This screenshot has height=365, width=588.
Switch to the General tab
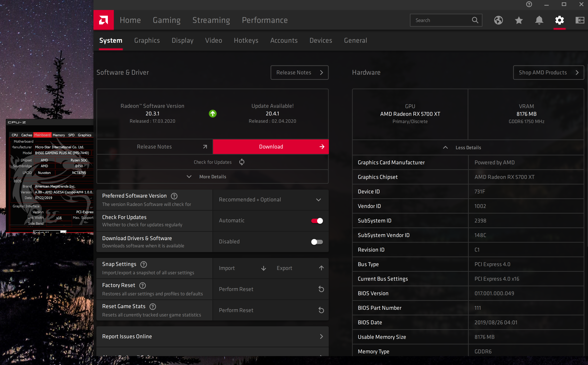pyautogui.click(x=355, y=41)
